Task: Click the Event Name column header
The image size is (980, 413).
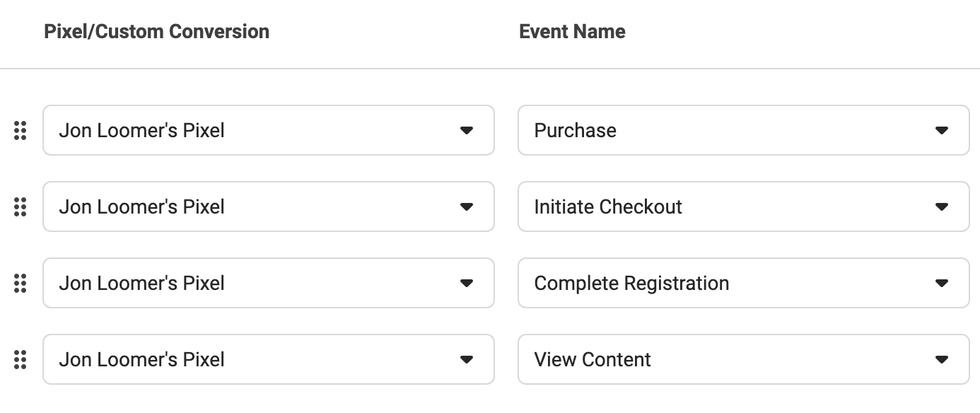Action: point(572,32)
